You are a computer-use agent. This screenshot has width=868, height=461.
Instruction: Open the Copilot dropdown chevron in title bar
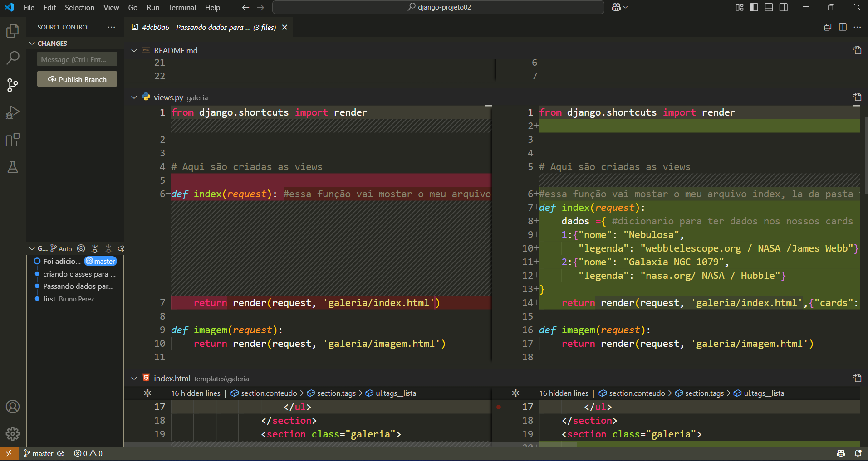click(626, 7)
